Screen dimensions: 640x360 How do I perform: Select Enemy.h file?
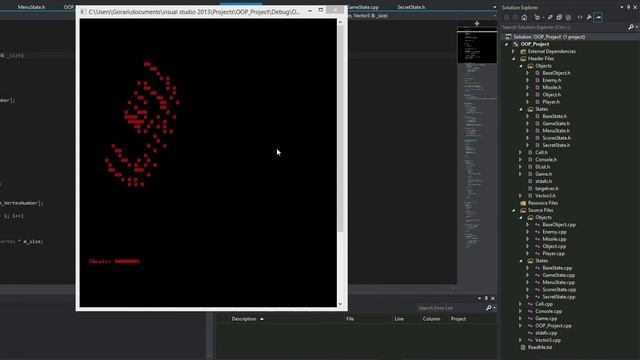pos(551,80)
